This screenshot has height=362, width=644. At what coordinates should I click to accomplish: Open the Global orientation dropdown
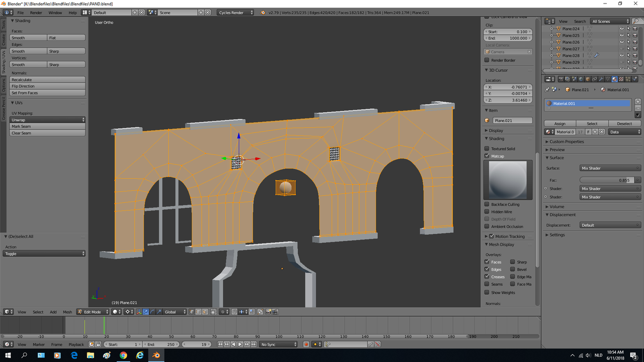[x=176, y=312]
